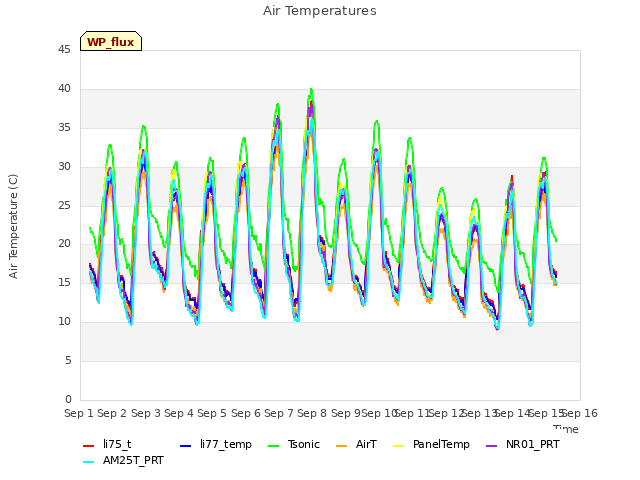The width and height of the screenshot is (640, 480).
Task: Click the PanelTemp yellow legend swatch
Action: click(x=398, y=445)
